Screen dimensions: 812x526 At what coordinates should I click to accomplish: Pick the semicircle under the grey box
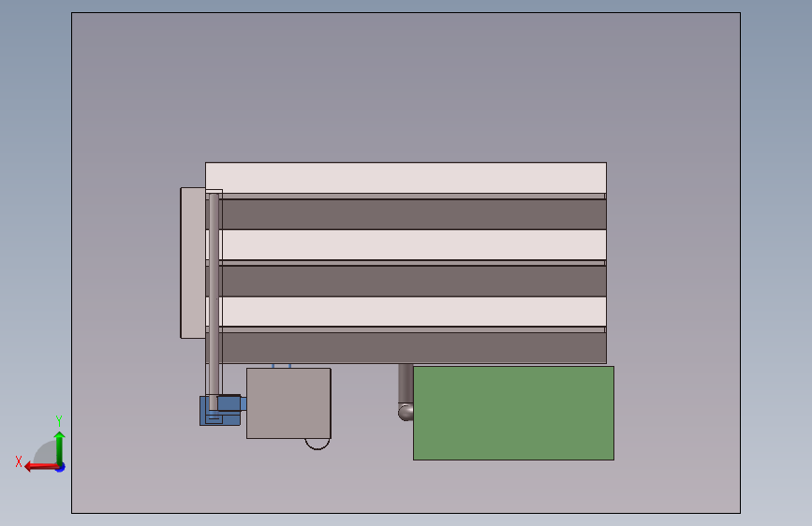(x=317, y=445)
